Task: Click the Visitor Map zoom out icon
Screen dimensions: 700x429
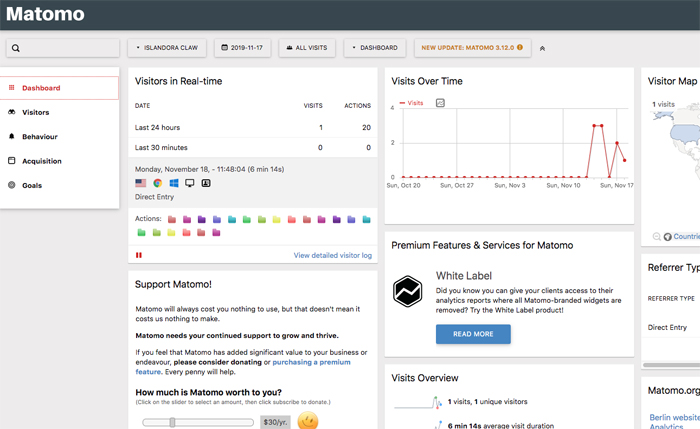Action: (x=657, y=237)
